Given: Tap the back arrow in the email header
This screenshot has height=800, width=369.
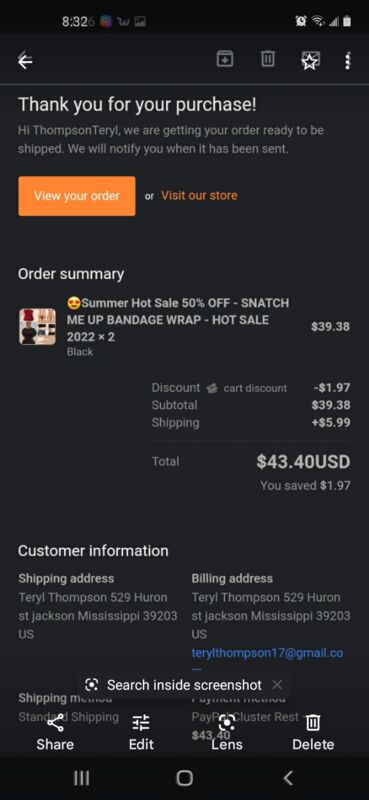Looking at the screenshot, I should (x=25, y=61).
